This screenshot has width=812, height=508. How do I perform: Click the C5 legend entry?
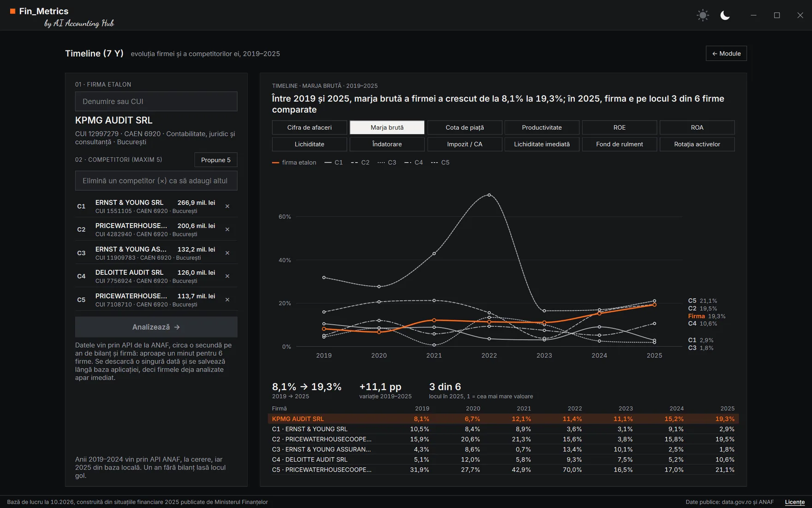pyautogui.click(x=440, y=163)
